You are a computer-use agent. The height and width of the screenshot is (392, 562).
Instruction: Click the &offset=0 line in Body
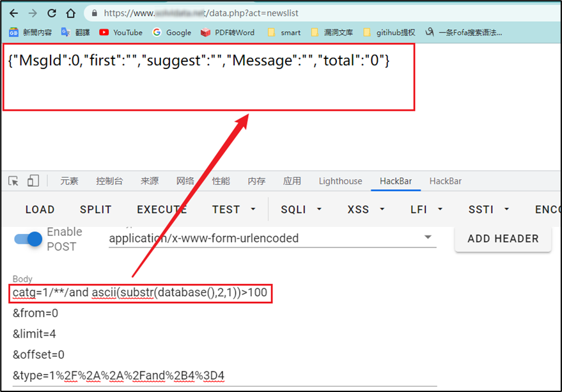click(x=39, y=355)
